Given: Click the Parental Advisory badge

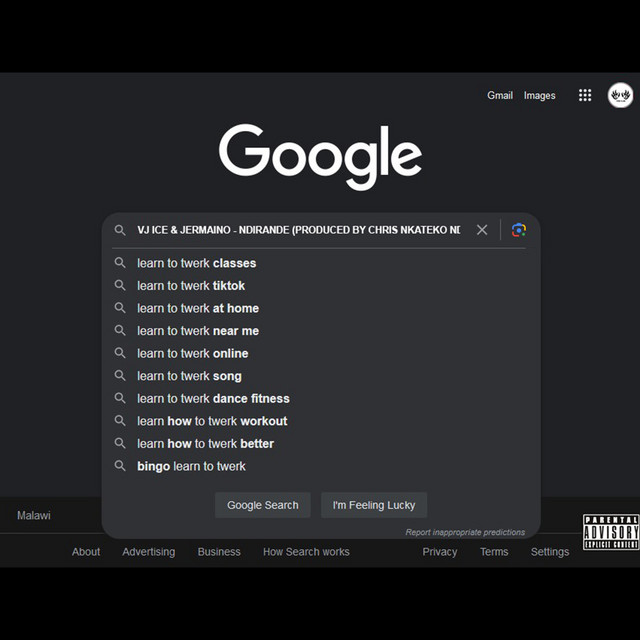Looking at the screenshot, I should coord(610,532).
